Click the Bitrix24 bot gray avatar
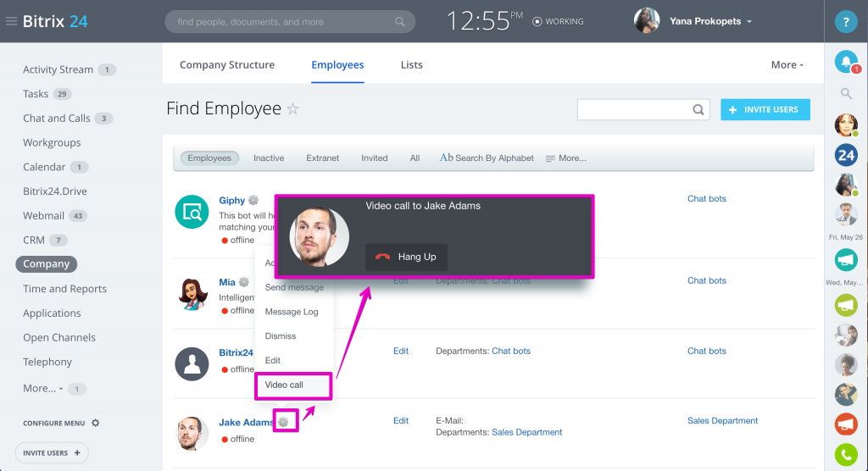The image size is (868, 471). point(192,363)
